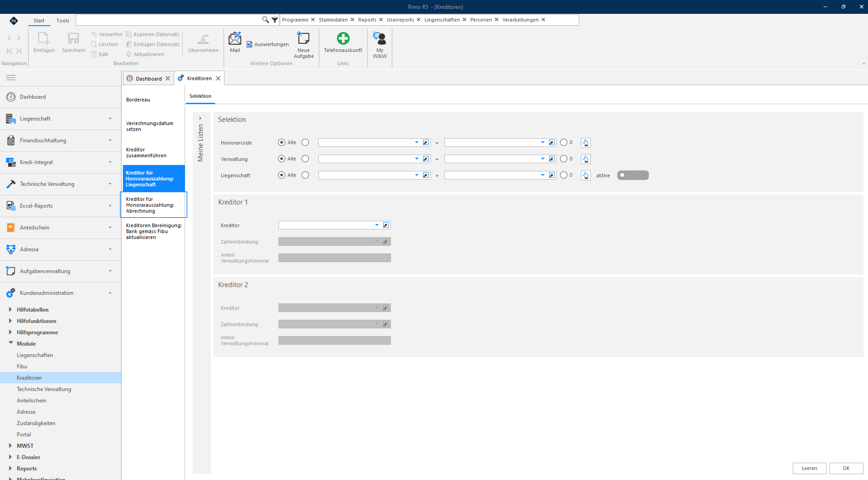
Task: Toggle the hamburger sidebar menu
Action: tap(11, 78)
